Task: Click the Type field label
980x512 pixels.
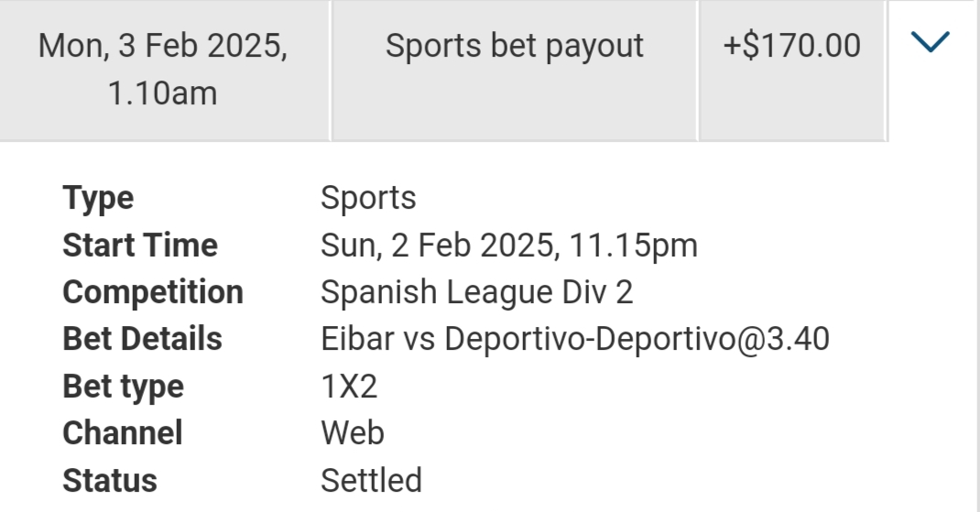Action: [x=98, y=198]
